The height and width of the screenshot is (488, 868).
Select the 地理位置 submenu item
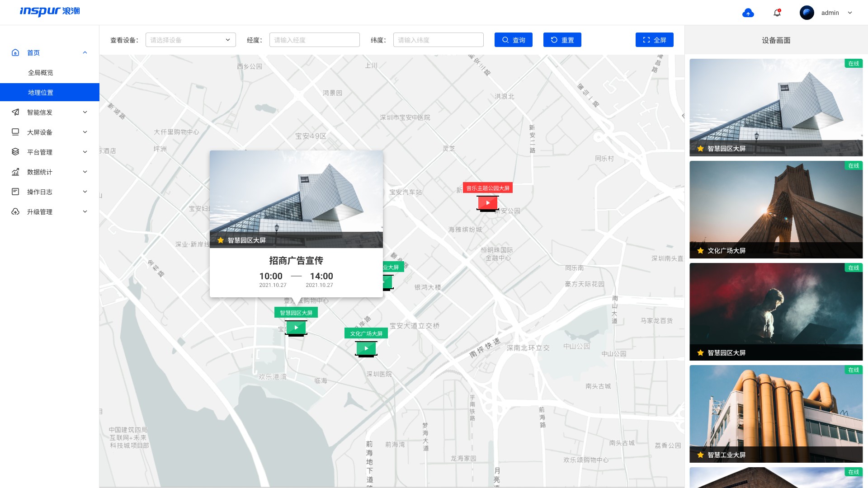click(50, 92)
